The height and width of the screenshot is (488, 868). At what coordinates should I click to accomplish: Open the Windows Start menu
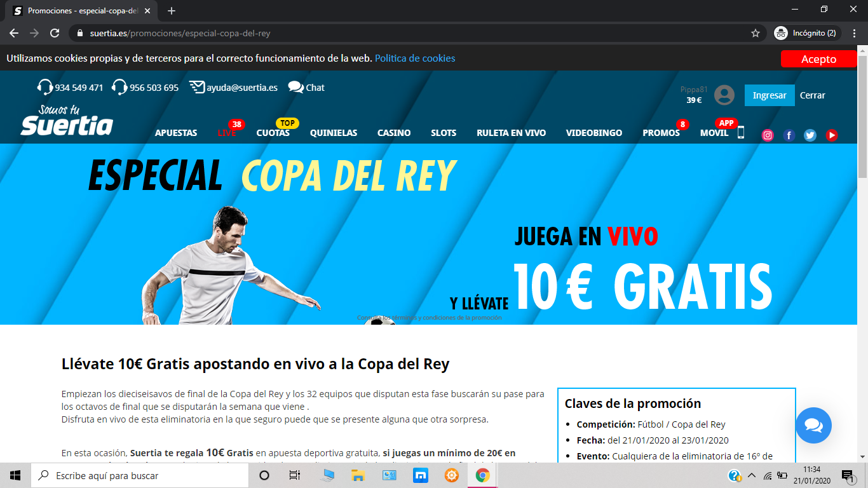15,475
